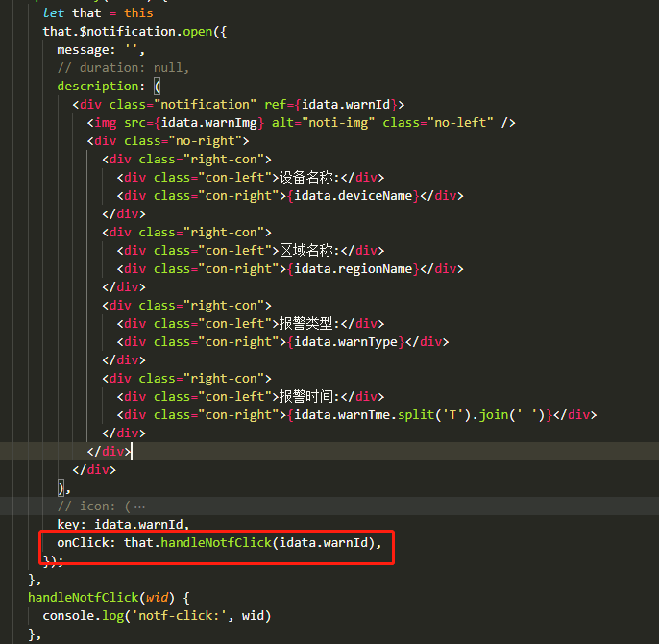Click the 'key' property before idata.warnId
This screenshot has width=659, height=644.
pos(68,525)
